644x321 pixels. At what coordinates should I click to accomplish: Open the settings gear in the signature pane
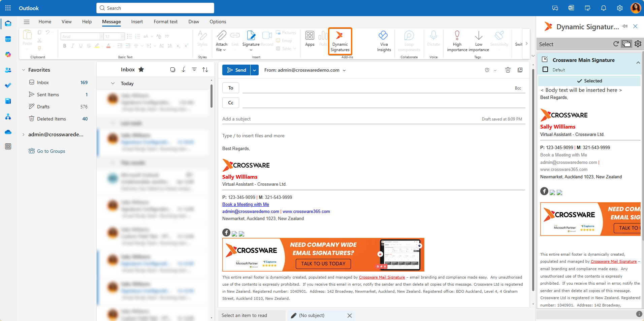click(638, 44)
